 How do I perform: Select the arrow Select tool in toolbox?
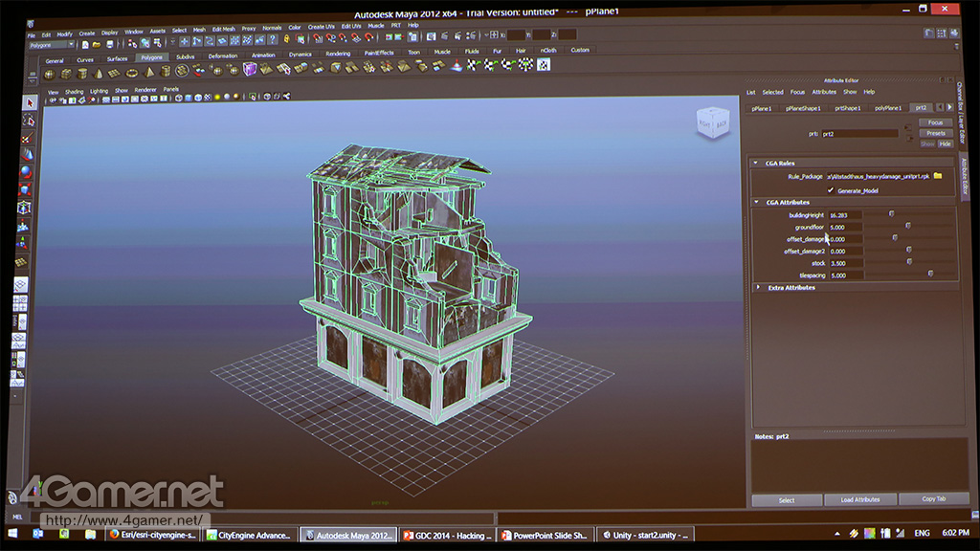[29, 103]
